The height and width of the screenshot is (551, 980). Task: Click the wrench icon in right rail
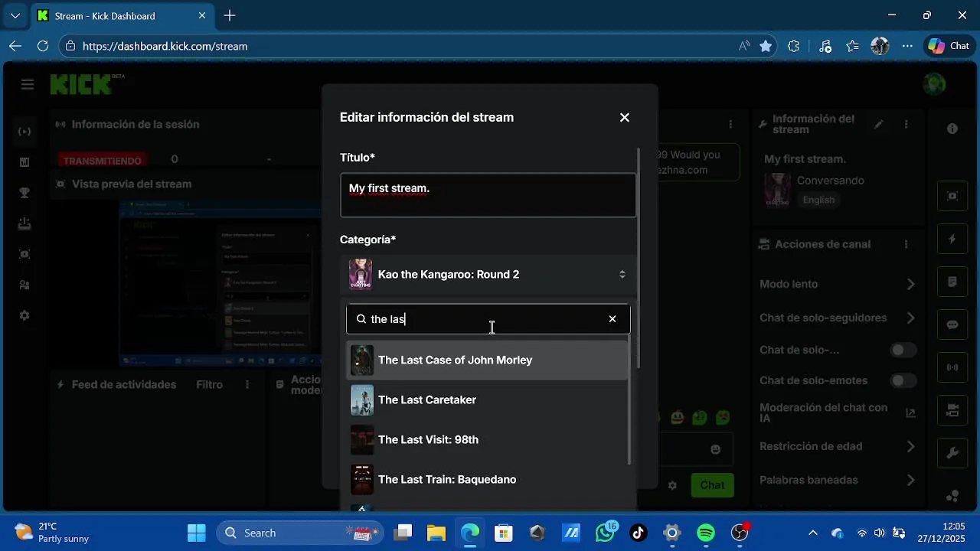(x=952, y=453)
